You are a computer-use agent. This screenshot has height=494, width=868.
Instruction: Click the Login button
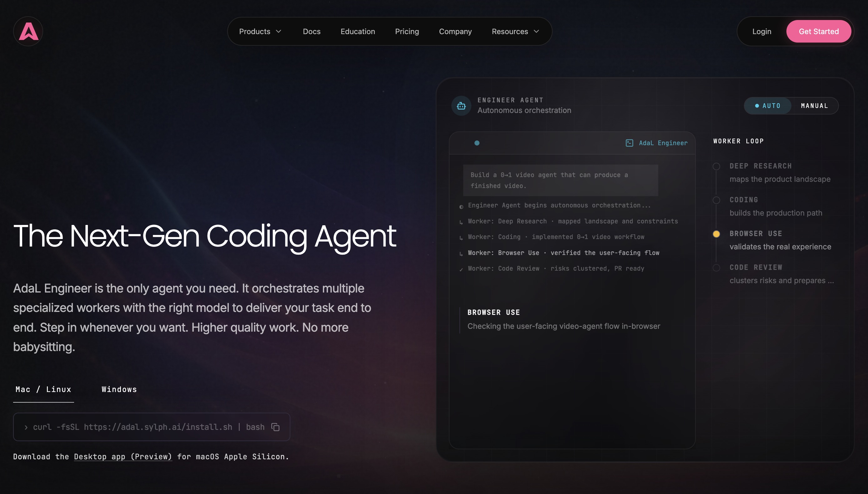pyautogui.click(x=762, y=32)
